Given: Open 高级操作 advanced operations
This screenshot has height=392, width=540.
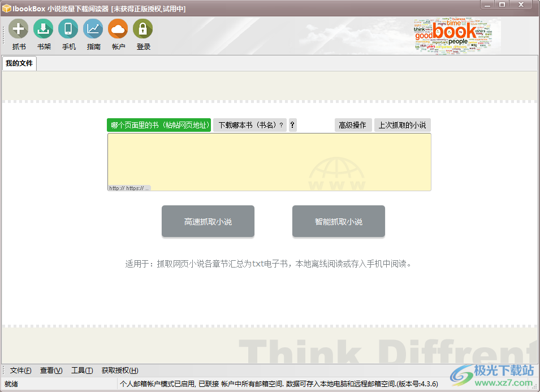Looking at the screenshot, I should [353, 125].
